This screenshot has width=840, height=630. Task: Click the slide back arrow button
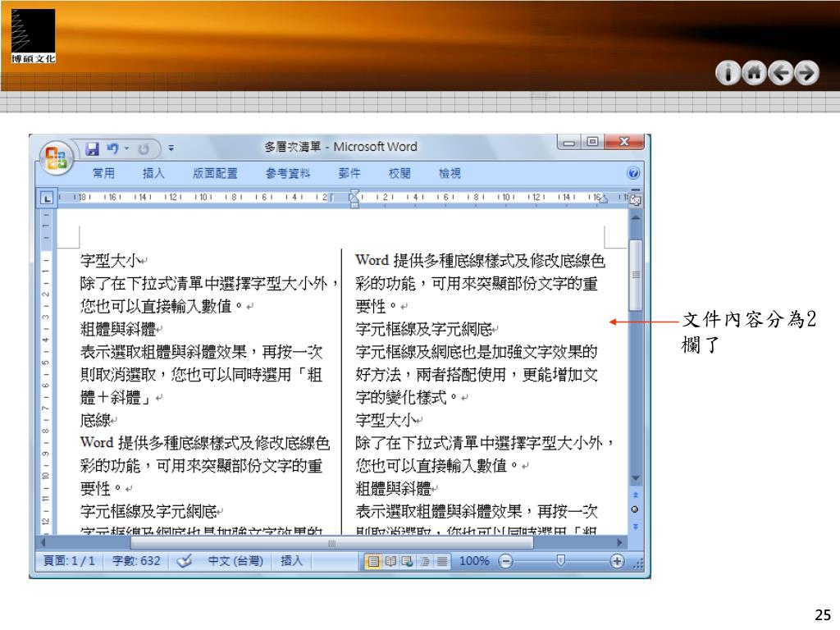coord(781,73)
